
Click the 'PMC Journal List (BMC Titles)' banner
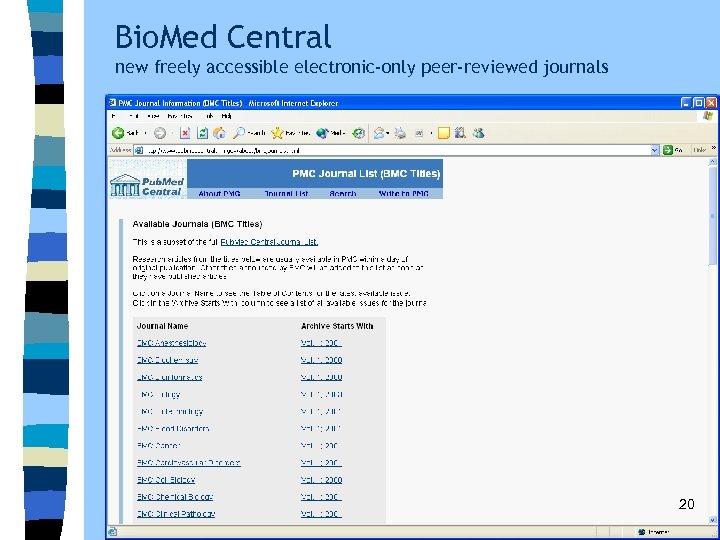[x=366, y=174]
